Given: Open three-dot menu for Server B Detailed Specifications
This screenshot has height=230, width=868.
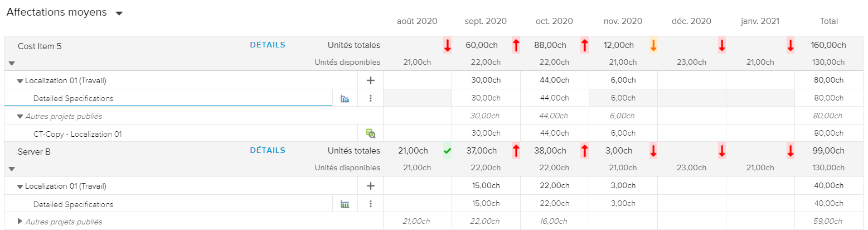Looking at the screenshot, I should [371, 204].
